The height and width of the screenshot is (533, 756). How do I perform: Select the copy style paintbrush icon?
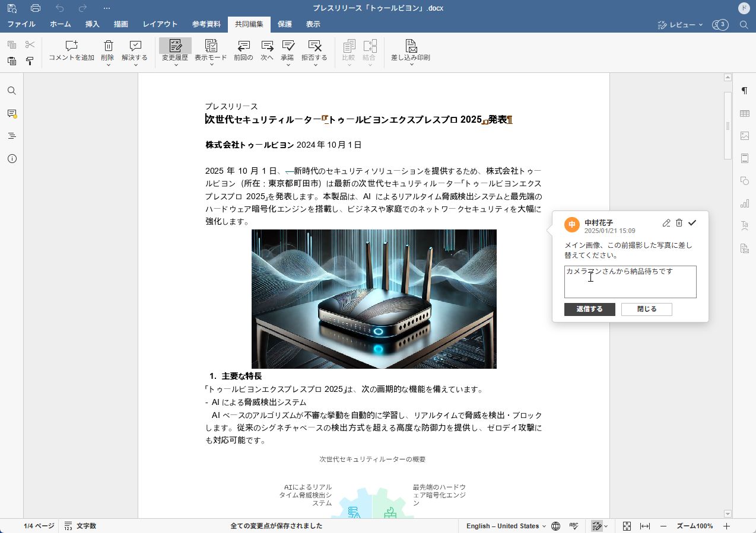pyautogui.click(x=30, y=60)
